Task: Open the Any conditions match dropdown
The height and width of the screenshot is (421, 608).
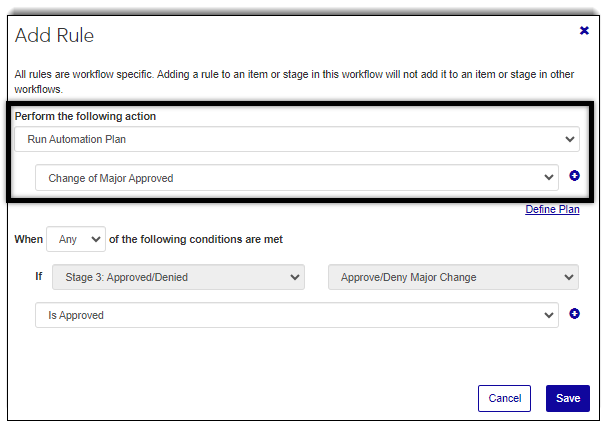Action: click(76, 239)
